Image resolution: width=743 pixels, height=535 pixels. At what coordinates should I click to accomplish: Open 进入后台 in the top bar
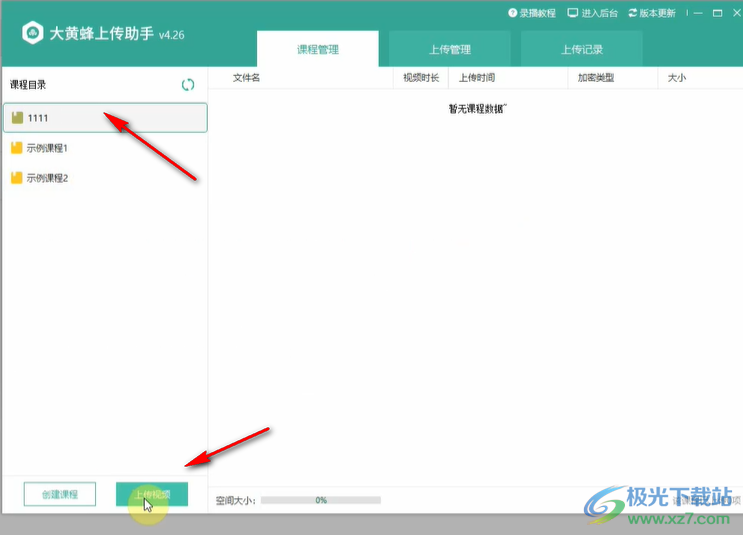tap(593, 13)
